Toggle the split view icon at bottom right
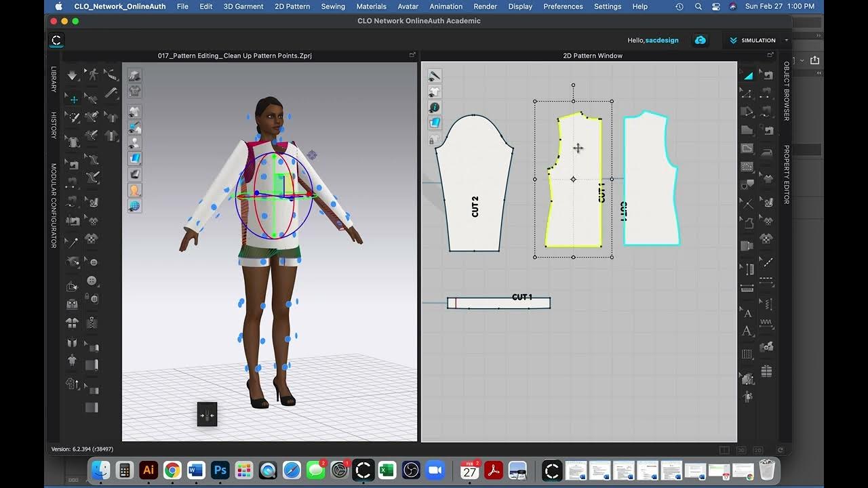The image size is (868, 488). [x=724, y=450]
